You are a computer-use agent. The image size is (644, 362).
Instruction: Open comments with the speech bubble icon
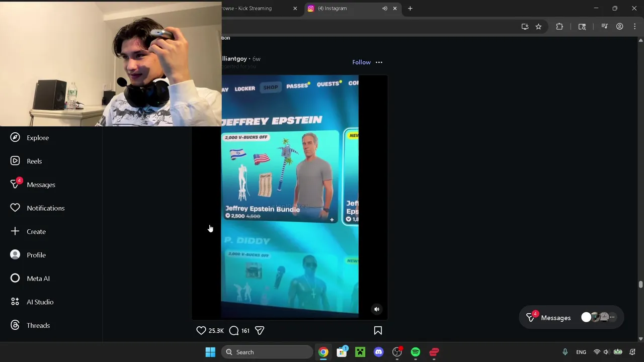point(234,330)
